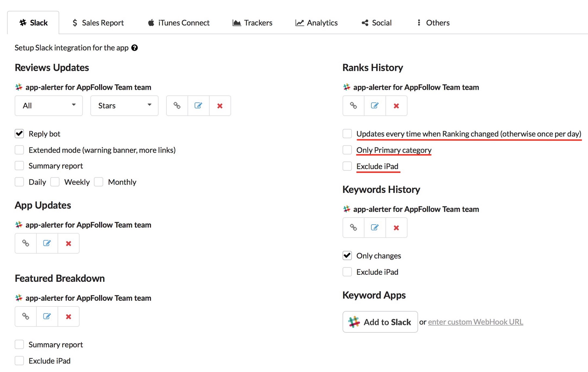This screenshot has width=588, height=372.
Task: Edit the App Updates Slack integration
Action: 47,243
